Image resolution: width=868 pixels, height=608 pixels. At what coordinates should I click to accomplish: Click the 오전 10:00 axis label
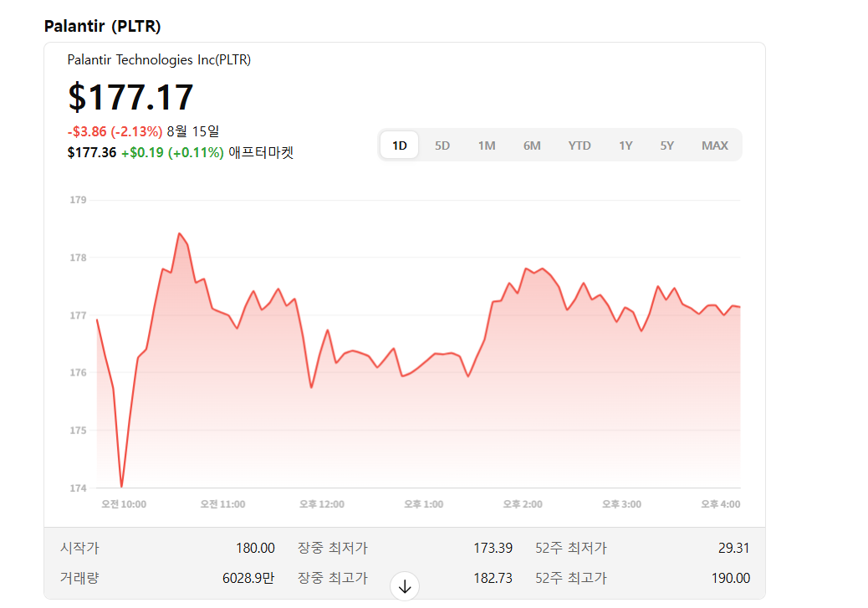coord(124,504)
